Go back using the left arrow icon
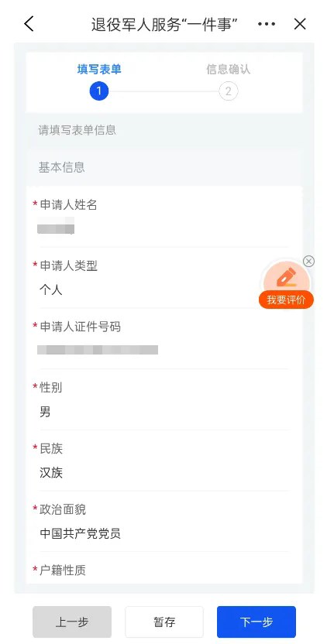This screenshot has height=644, width=334. pos(29,24)
